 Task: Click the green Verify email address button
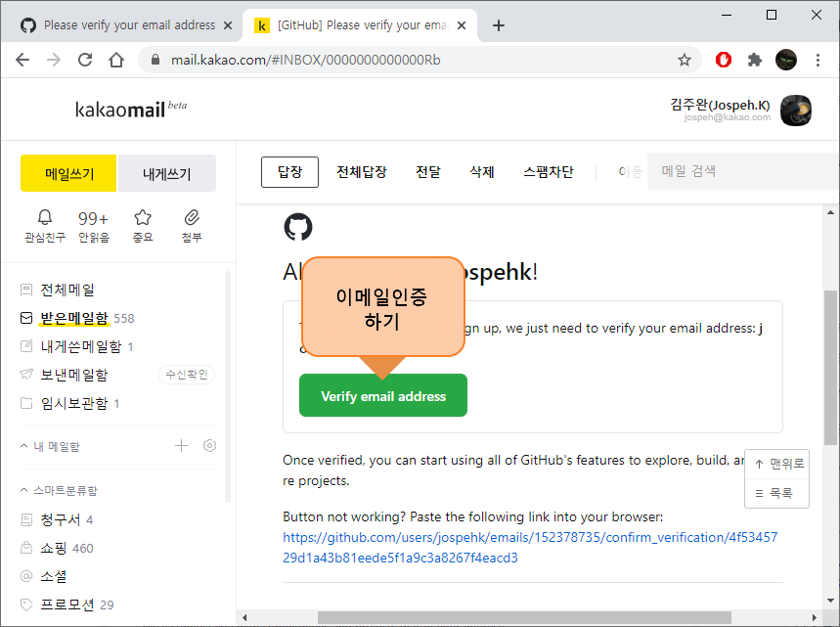click(x=383, y=395)
